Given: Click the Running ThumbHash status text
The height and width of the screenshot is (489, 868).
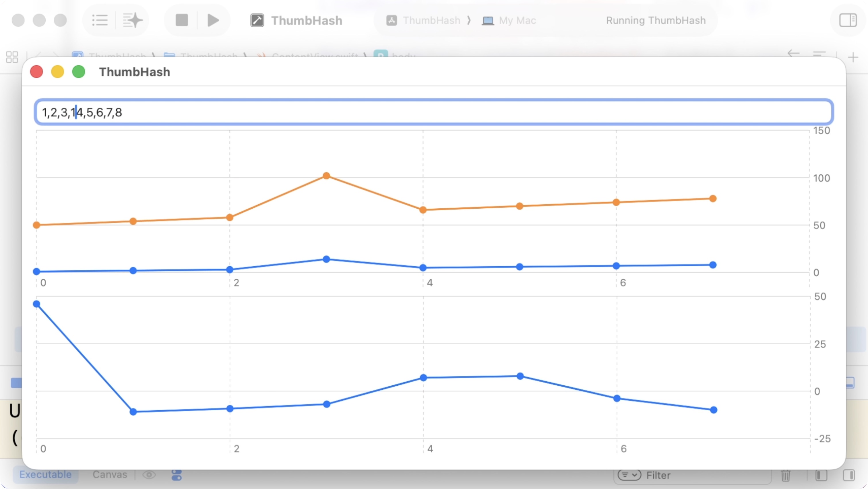Looking at the screenshot, I should 655,21.
